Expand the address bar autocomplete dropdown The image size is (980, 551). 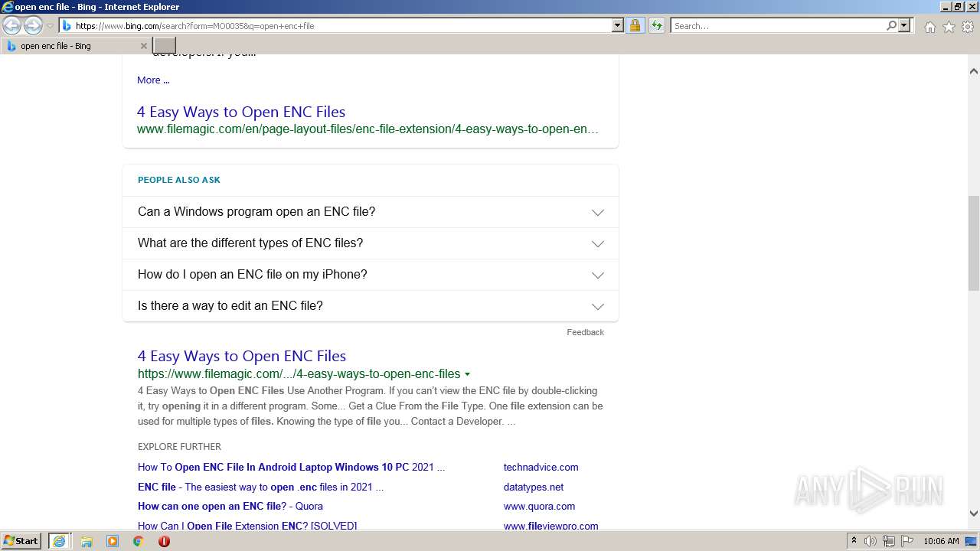618,26
